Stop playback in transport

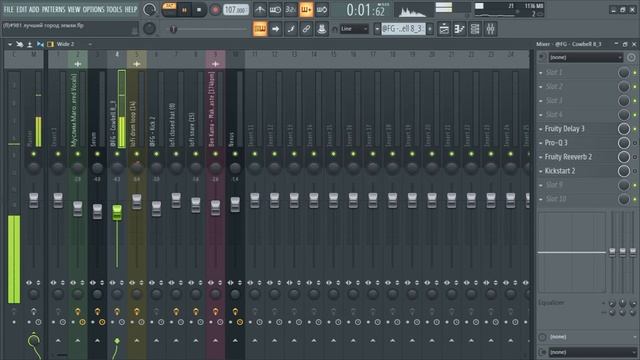[199, 10]
